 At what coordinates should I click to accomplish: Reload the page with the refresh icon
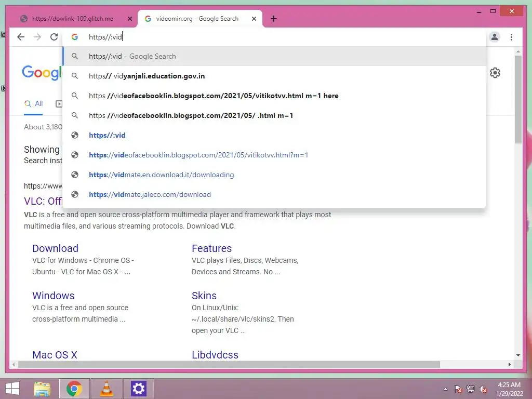(54, 37)
